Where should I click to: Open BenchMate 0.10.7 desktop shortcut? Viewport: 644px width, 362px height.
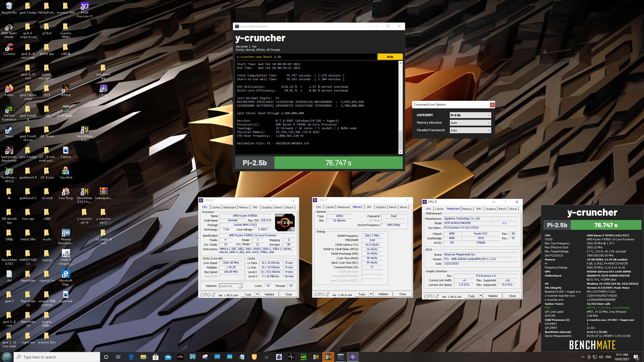[85, 133]
